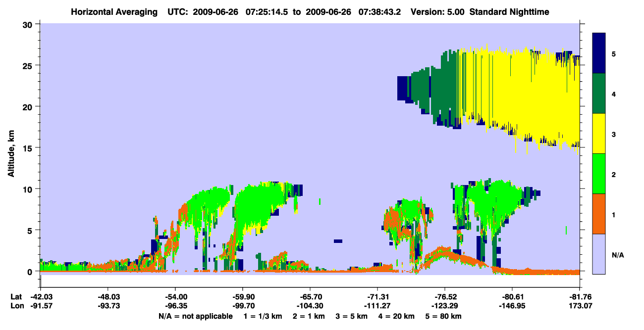644x330 pixels.
Task: Click the longitude value -111.27
Action: pyautogui.click(x=377, y=306)
